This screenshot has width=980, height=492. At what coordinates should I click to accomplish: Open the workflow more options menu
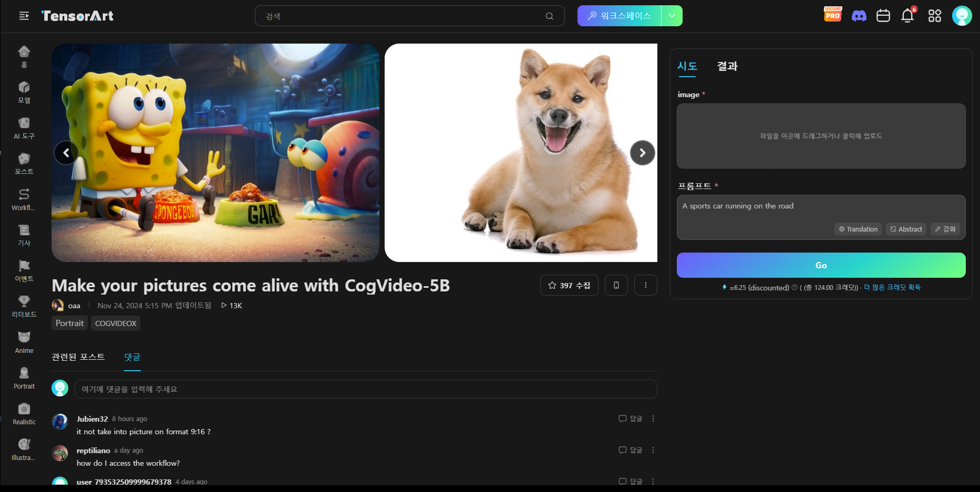[646, 285]
